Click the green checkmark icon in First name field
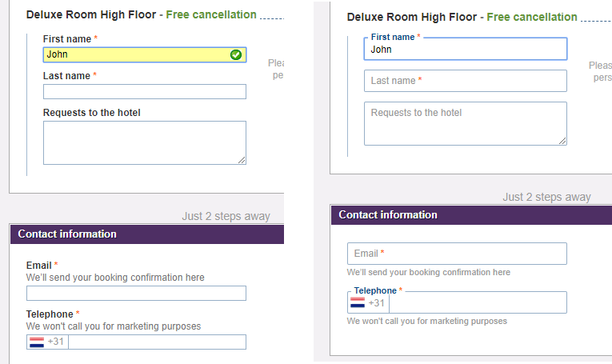Screen dimensions: 612x364 [236, 55]
